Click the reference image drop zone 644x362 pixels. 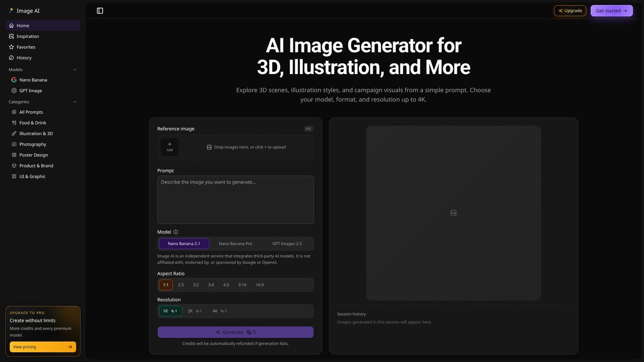235,148
